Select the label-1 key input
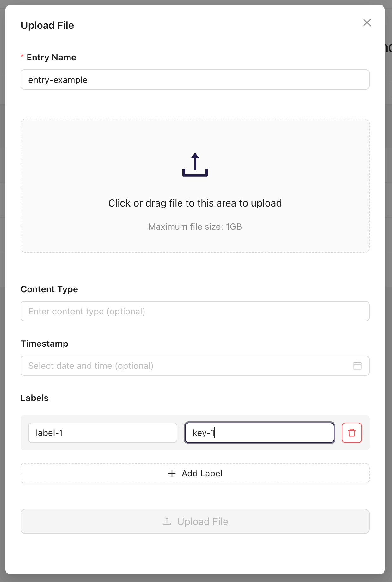Viewport: 392px width, 582px height. coord(102,432)
